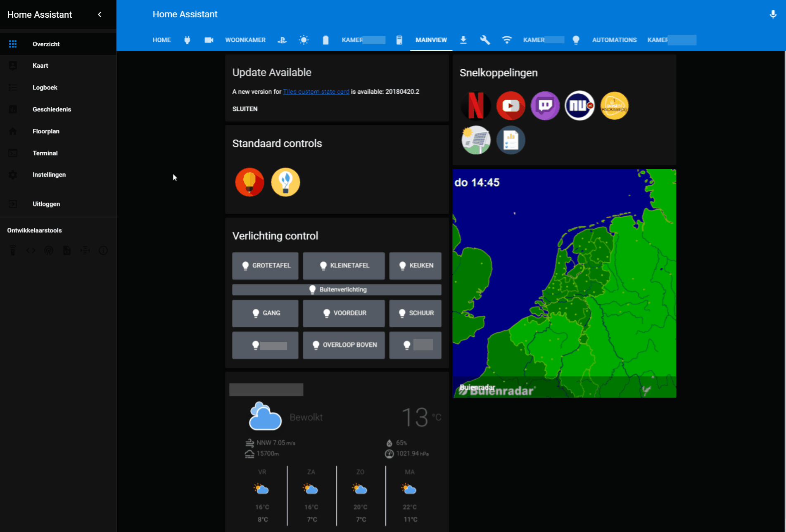Image resolution: width=786 pixels, height=532 pixels.
Task: Toggle the KLEINETAFEL light
Action: coord(344,266)
